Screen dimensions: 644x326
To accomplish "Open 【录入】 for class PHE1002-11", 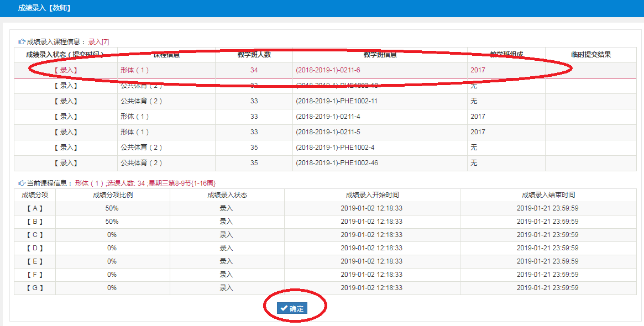I will (66, 101).
